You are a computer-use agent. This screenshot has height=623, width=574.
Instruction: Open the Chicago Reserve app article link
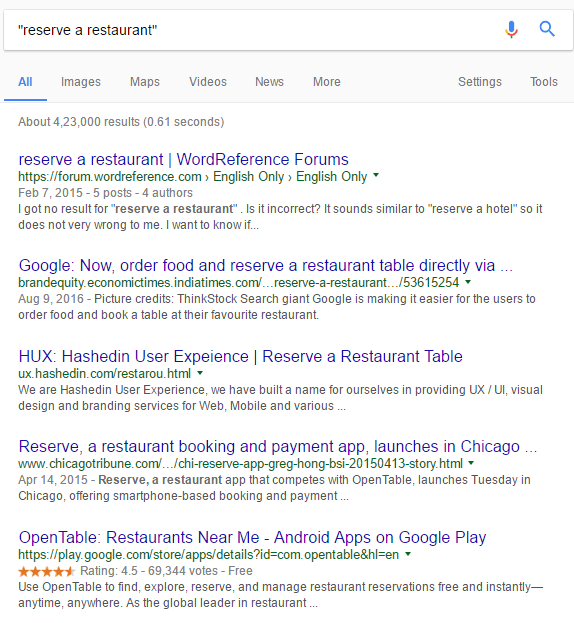click(x=278, y=447)
